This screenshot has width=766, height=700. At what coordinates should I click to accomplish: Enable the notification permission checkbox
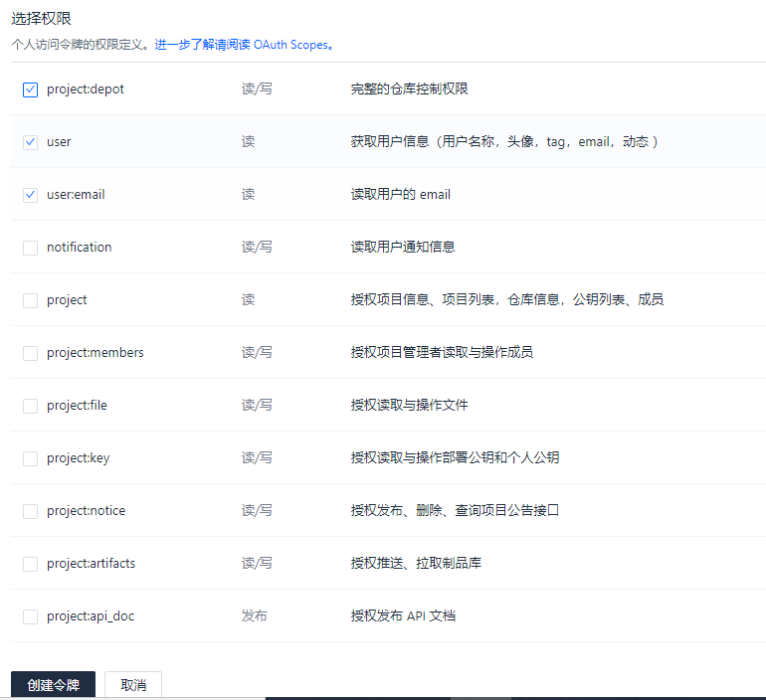30,248
